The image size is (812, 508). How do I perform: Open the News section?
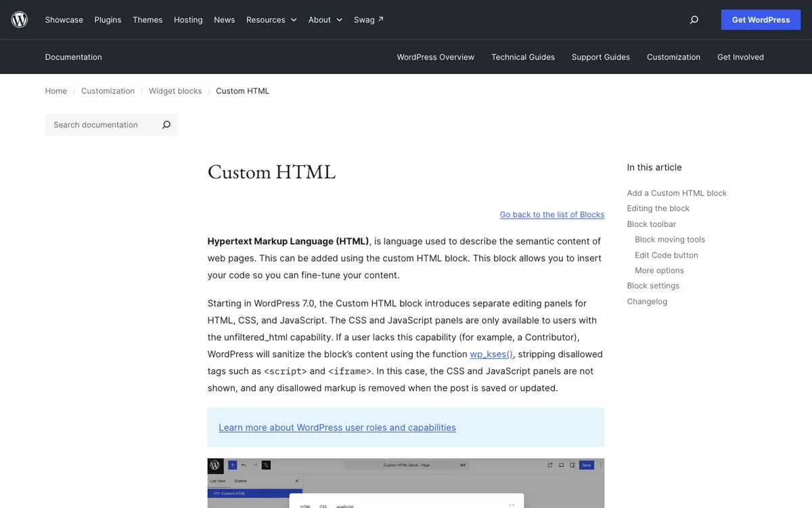pos(225,20)
